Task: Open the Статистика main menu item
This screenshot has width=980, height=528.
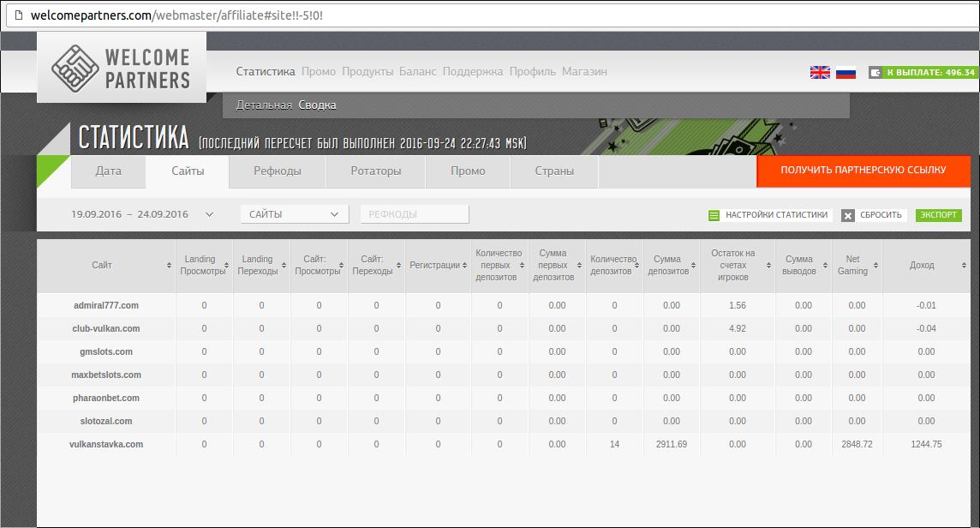Action: coord(266,71)
